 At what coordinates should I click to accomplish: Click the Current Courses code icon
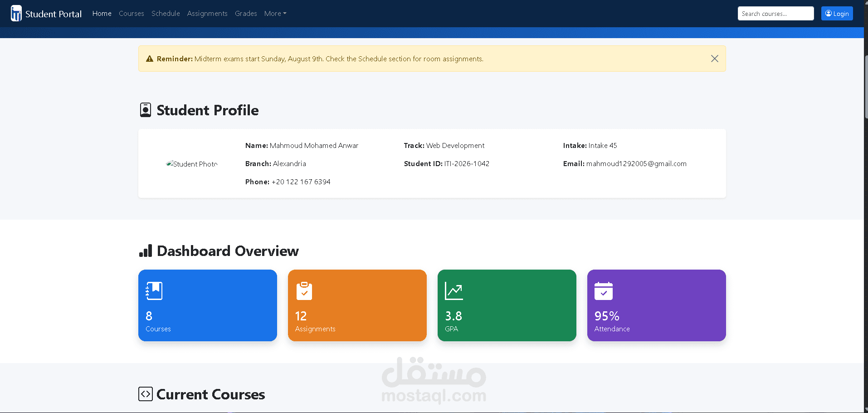click(x=146, y=394)
